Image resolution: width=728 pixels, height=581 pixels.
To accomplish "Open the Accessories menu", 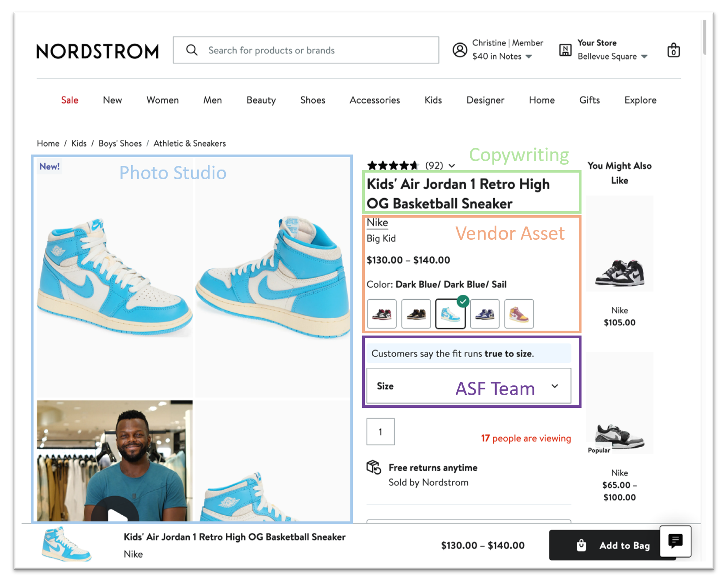I will tap(375, 100).
